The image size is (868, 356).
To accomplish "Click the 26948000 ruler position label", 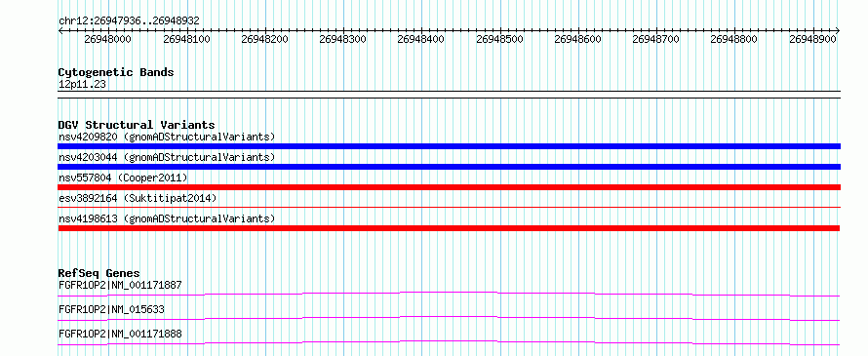I will pyautogui.click(x=108, y=40).
